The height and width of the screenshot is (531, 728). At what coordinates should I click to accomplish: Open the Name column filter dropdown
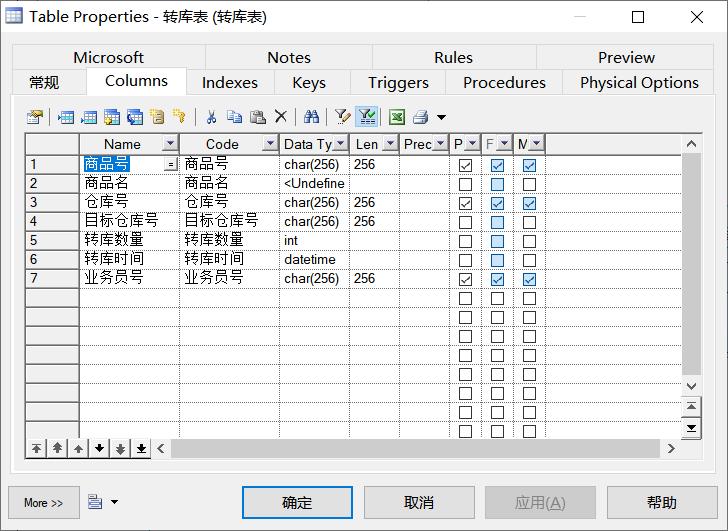click(170, 144)
